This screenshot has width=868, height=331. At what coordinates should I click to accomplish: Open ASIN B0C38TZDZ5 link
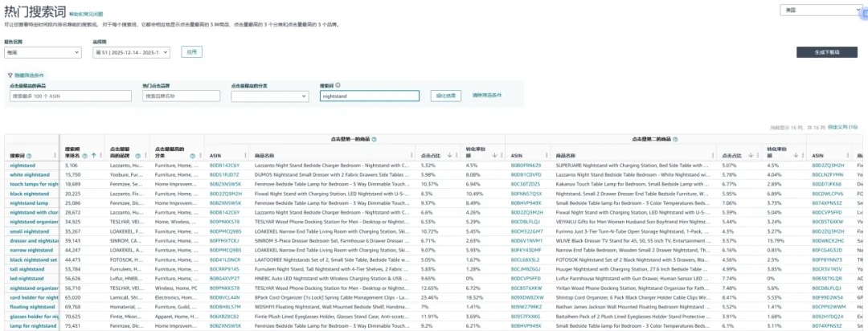526,184
